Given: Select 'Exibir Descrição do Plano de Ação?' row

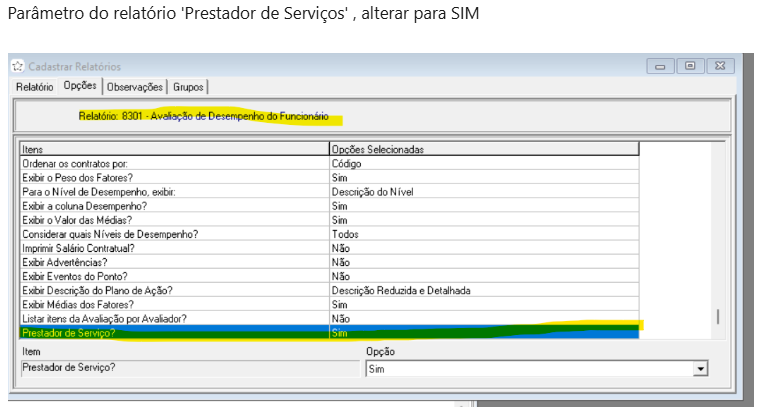Looking at the screenshot, I should tap(173, 290).
